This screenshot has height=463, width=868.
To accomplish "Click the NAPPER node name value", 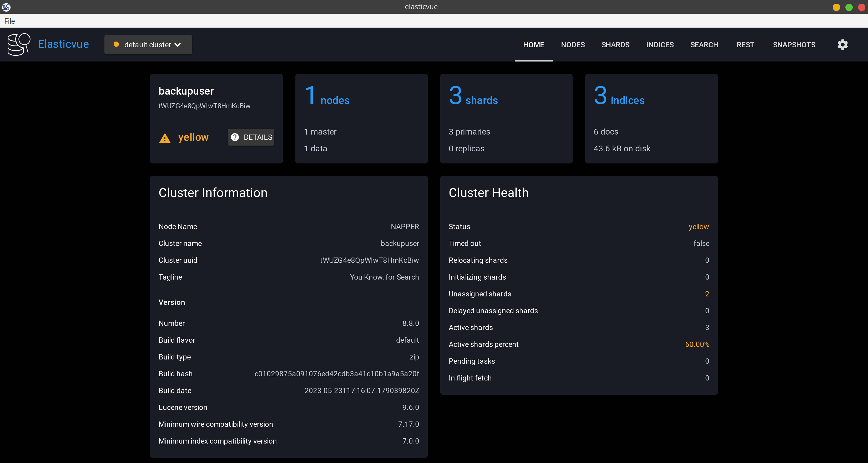I will coord(405,227).
